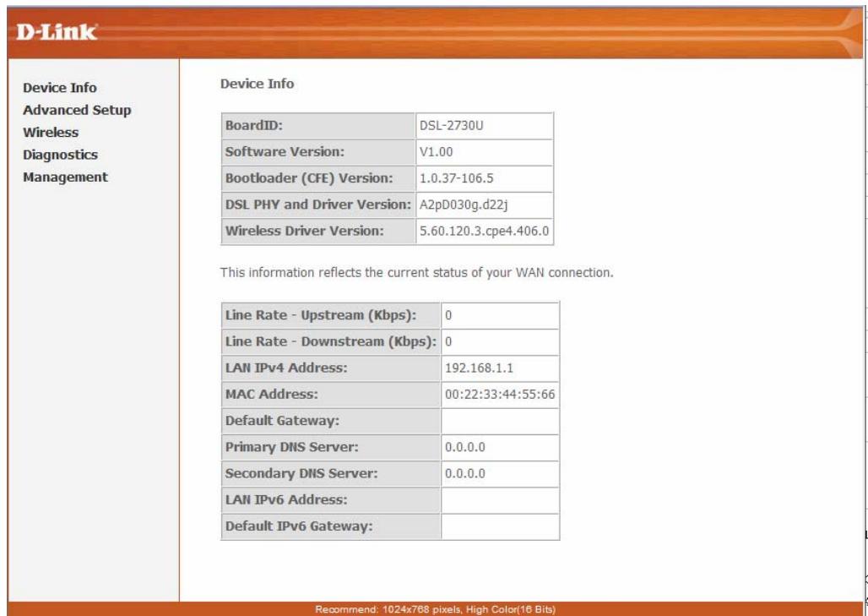Select the A2pD030g.d22j driver value

pyautogui.click(x=464, y=205)
